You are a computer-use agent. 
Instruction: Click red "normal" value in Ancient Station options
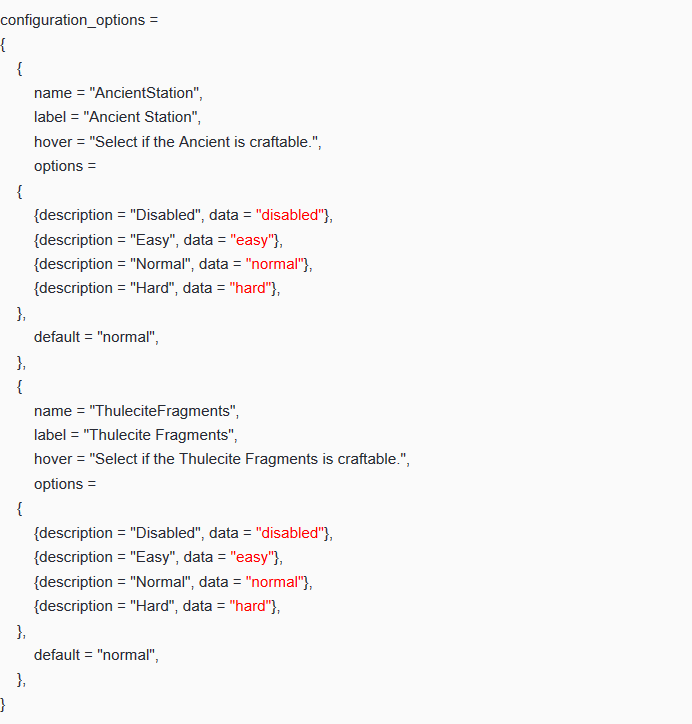[274, 264]
